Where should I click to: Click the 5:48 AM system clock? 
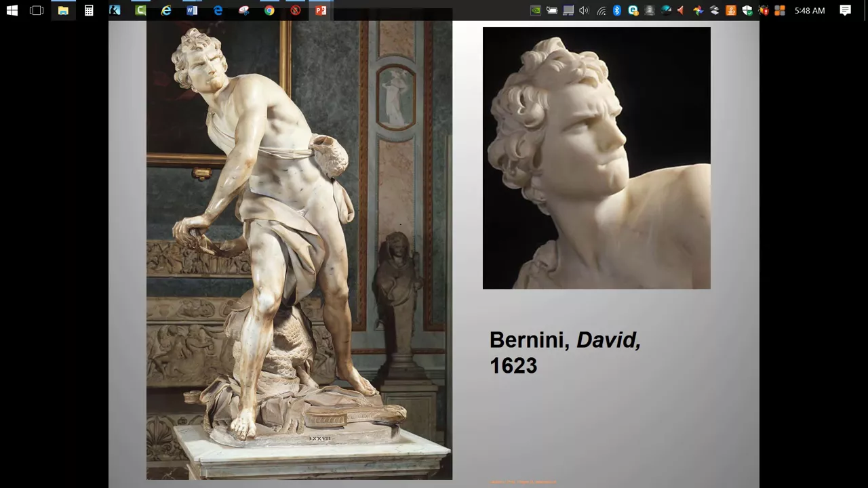click(x=810, y=10)
